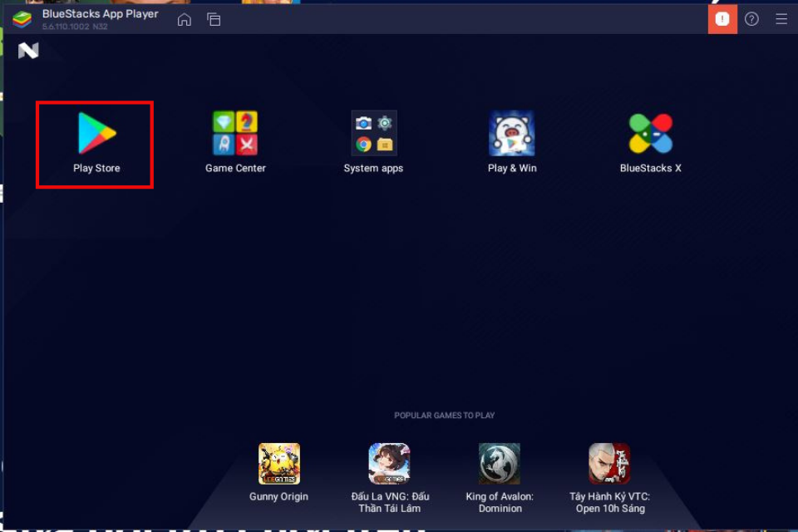Open the Play Store app
798x532 pixels.
[96, 133]
